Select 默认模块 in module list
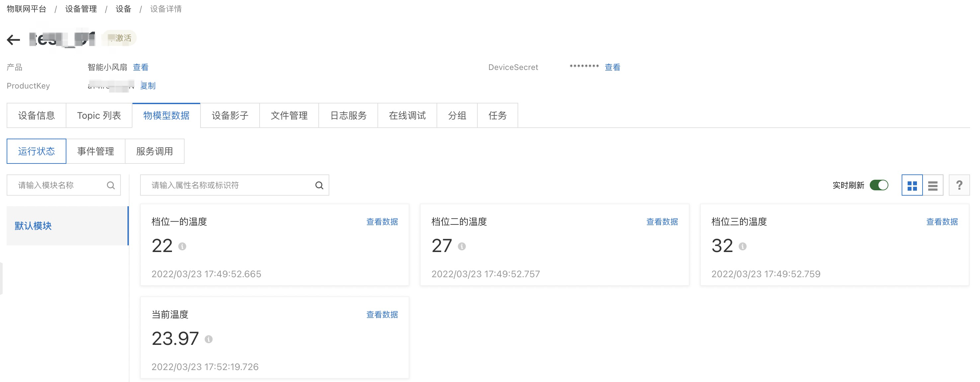 tap(67, 226)
